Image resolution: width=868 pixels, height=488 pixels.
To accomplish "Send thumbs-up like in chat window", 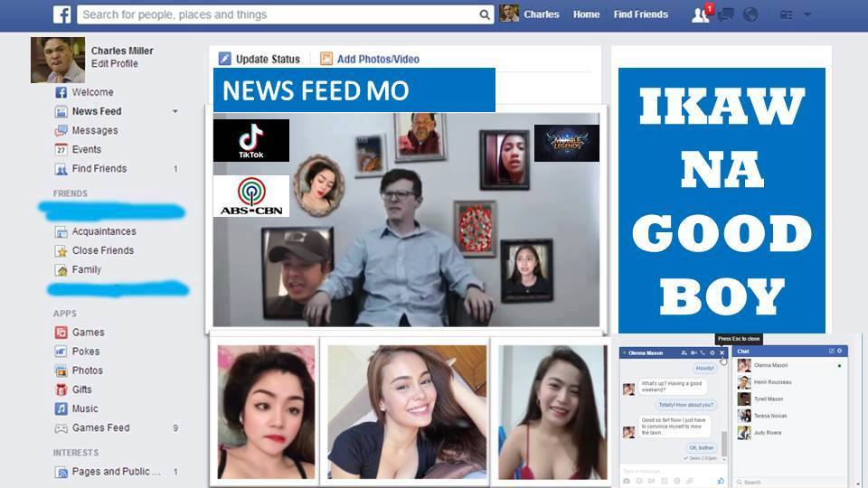I will 721,480.
